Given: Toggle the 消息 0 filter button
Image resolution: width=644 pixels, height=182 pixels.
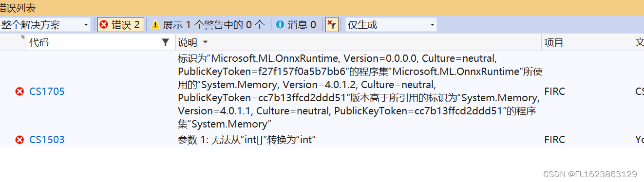Looking at the screenshot, I should click(296, 24).
